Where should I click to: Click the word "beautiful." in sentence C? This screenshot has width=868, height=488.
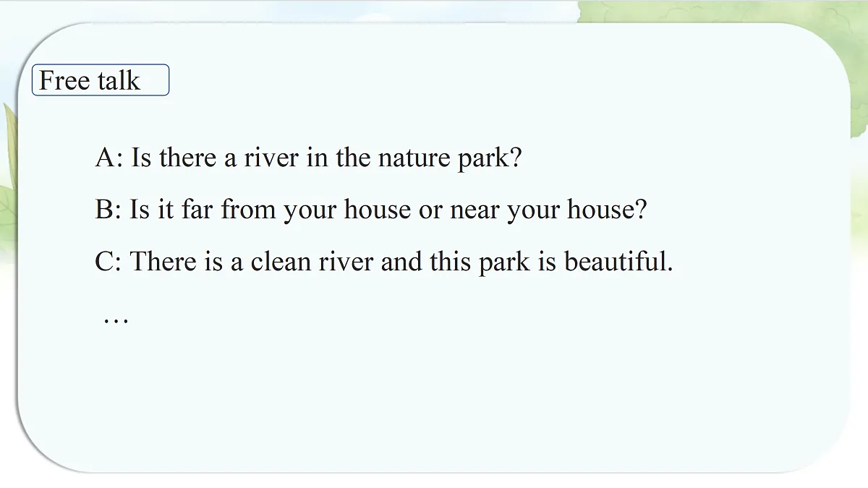click(x=618, y=262)
